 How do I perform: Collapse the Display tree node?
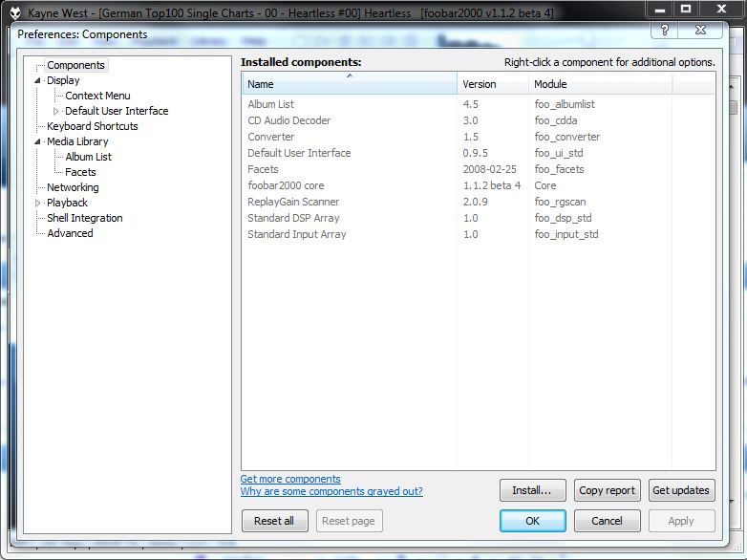click(37, 80)
